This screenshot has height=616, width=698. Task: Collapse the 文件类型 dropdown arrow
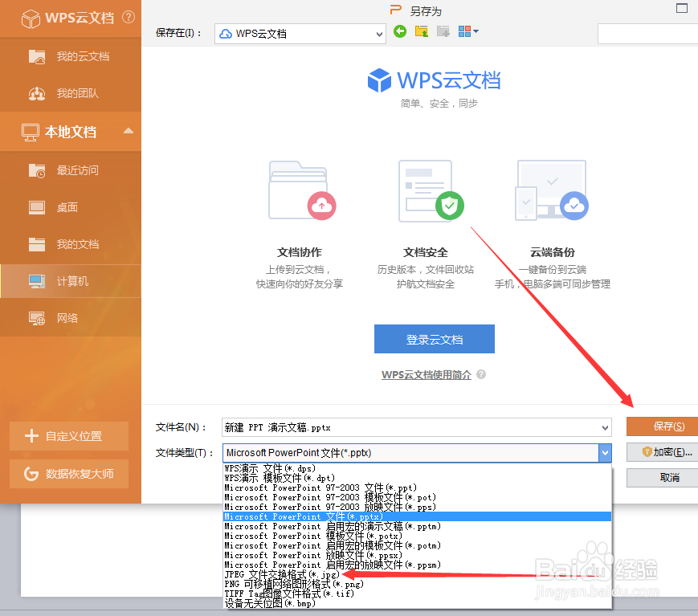(x=605, y=453)
